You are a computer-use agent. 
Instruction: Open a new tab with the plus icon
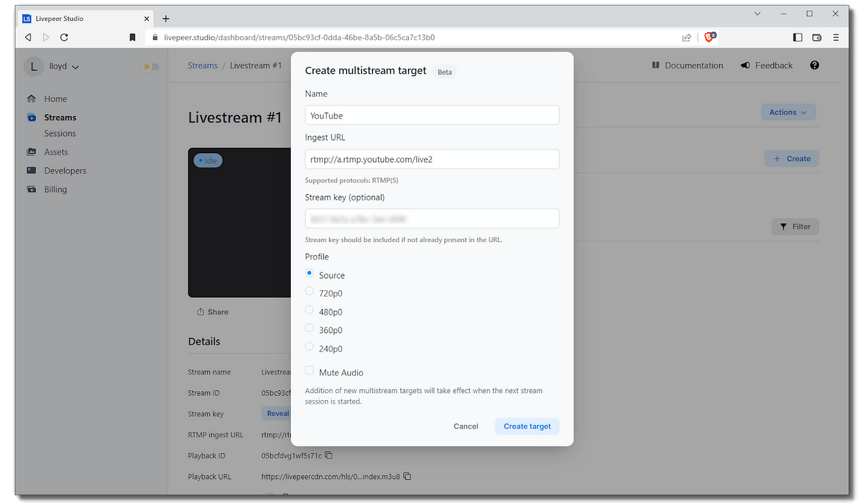click(166, 19)
